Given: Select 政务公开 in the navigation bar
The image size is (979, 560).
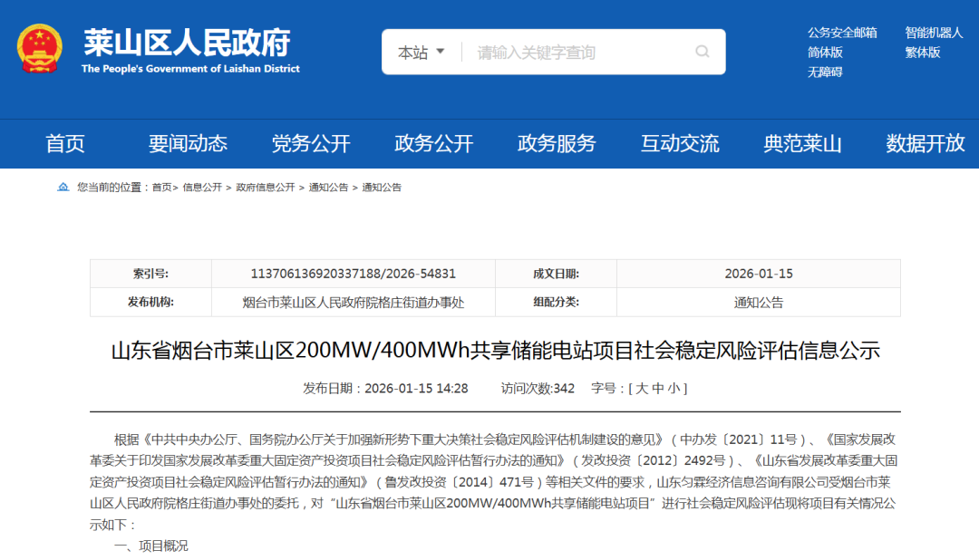Looking at the screenshot, I should [x=433, y=143].
